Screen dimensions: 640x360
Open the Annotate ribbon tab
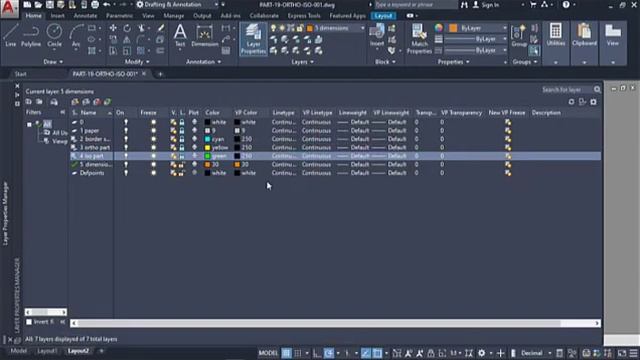(x=85, y=16)
